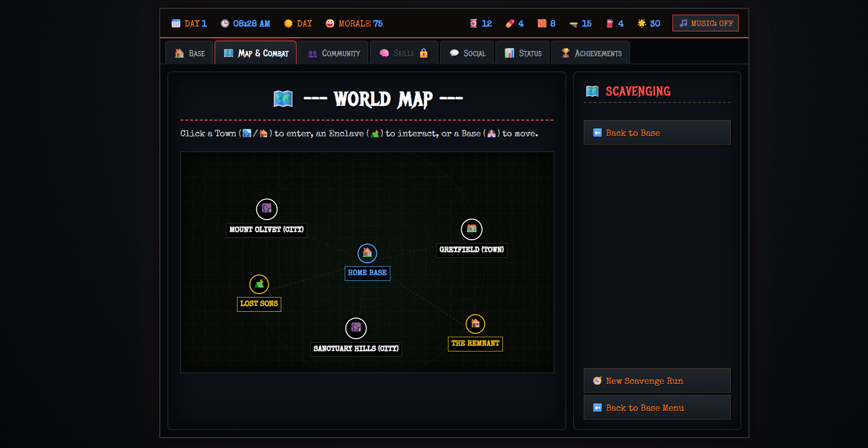Click the Home Base label

tap(367, 273)
